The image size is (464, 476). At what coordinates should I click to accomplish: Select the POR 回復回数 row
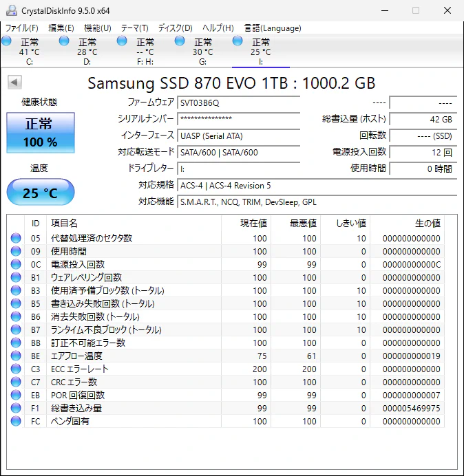[x=226, y=395]
